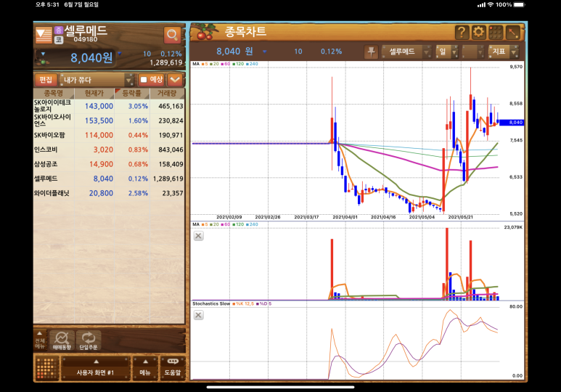Open the 셀루메드 stock dropdown in chart toolbar
The width and height of the screenshot is (561, 392).
(x=407, y=52)
